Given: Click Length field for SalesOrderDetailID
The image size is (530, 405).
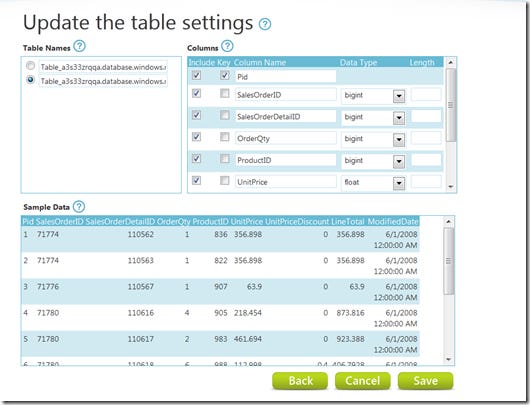Looking at the screenshot, I should click(x=426, y=116).
